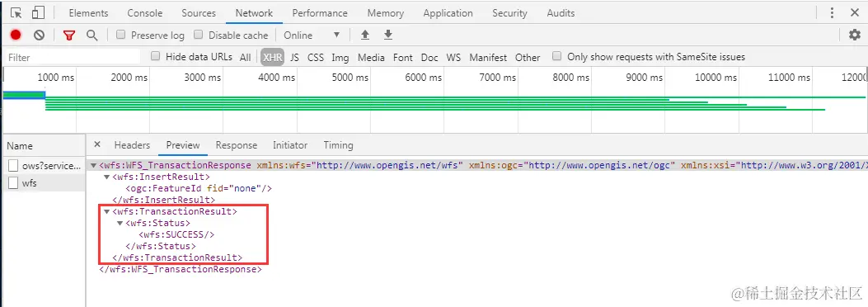The width and height of the screenshot is (868, 307).
Task: Filter requests by CSS
Action: 316,57
